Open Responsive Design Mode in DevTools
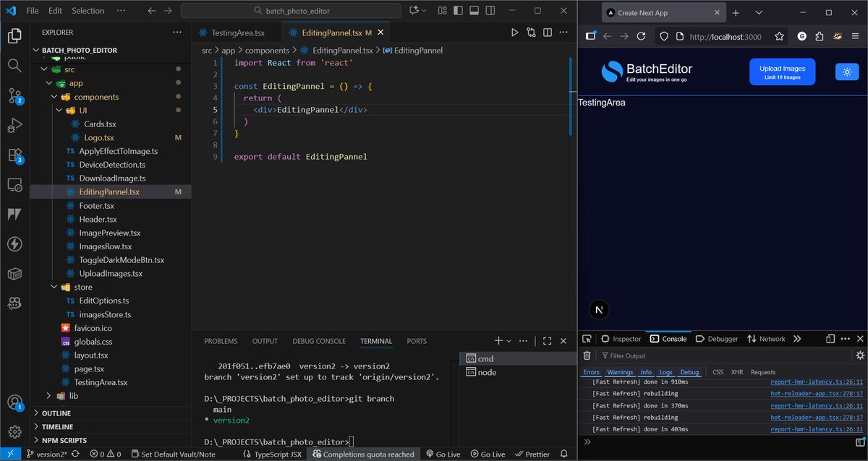The height and width of the screenshot is (461, 868). tap(830, 339)
